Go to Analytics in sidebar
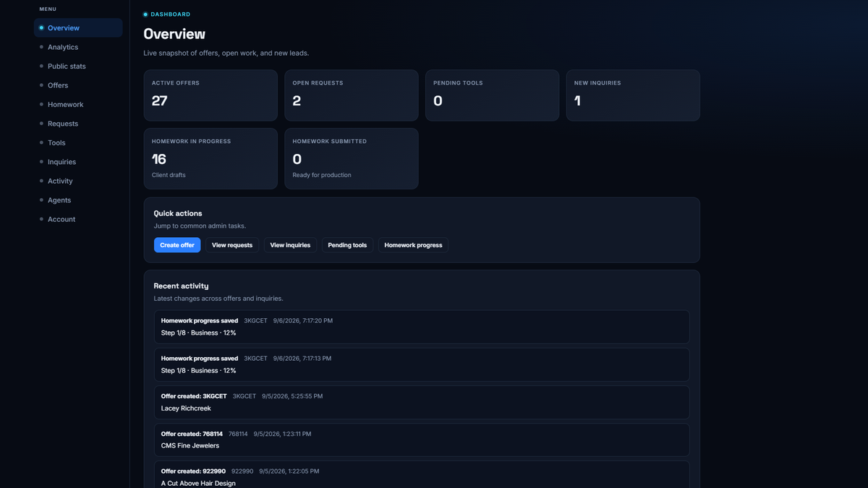 point(78,47)
